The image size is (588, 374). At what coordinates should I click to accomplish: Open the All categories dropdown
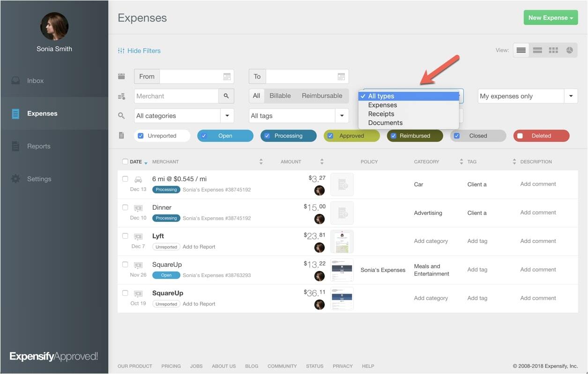click(227, 116)
